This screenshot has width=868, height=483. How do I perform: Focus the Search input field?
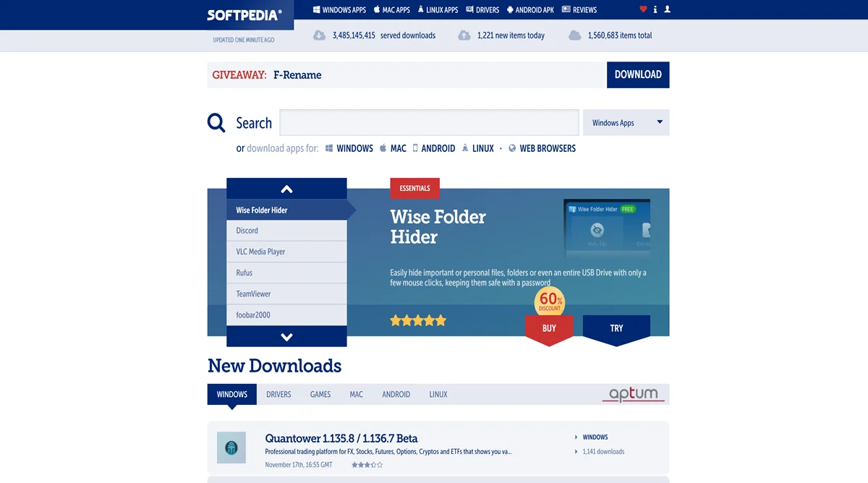pos(430,122)
